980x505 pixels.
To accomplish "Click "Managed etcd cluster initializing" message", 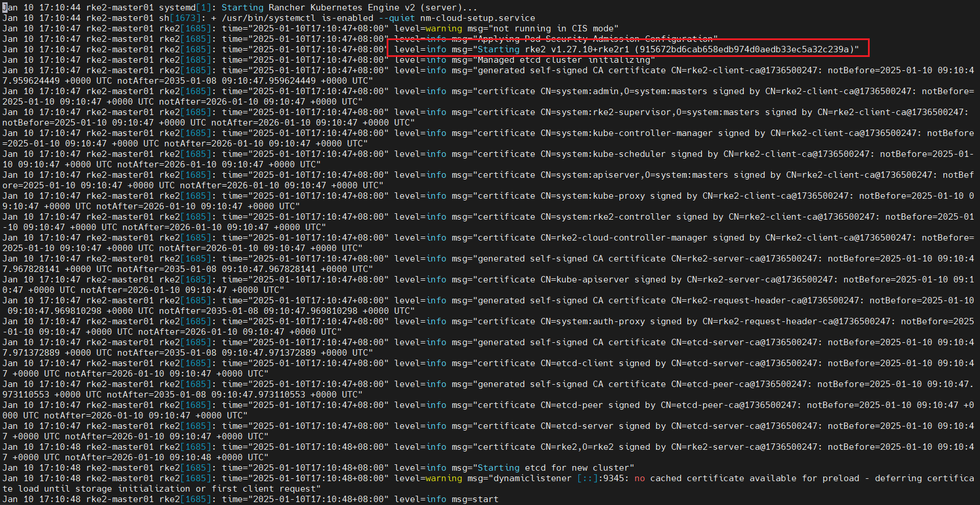I will point(564,60).
